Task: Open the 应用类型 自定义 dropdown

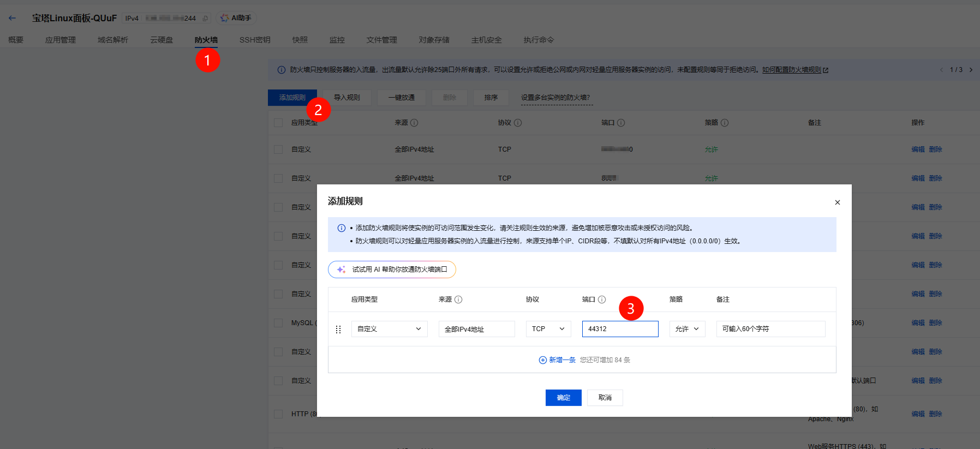Action: [389, 329]
